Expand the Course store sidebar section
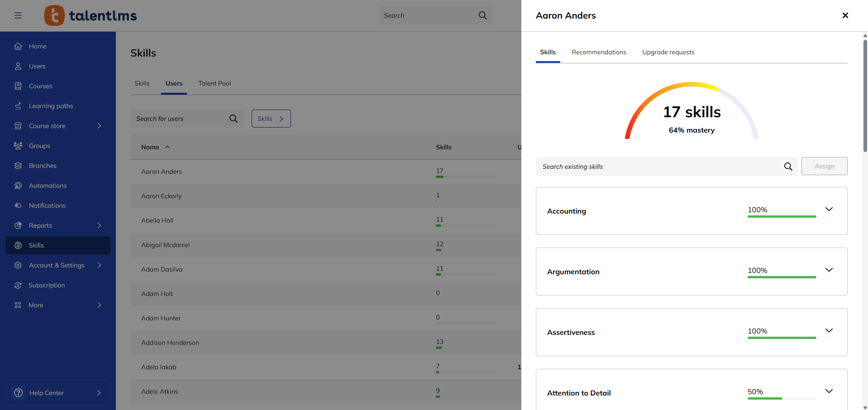 point(99,126)
